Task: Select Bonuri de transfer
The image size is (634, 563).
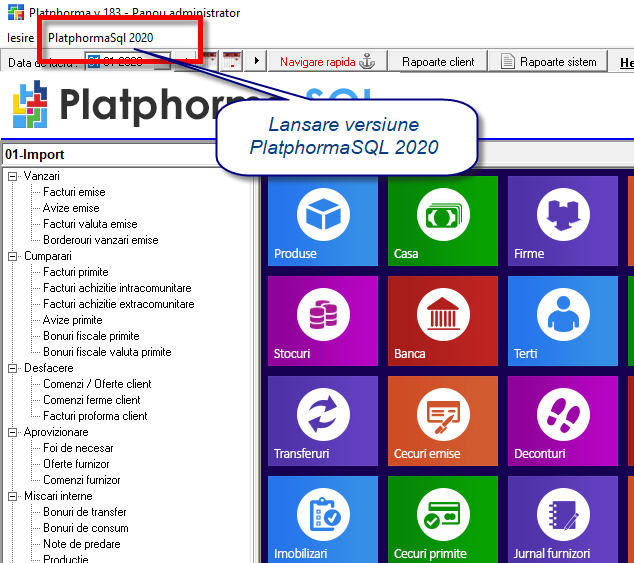Action: [85, 512]
